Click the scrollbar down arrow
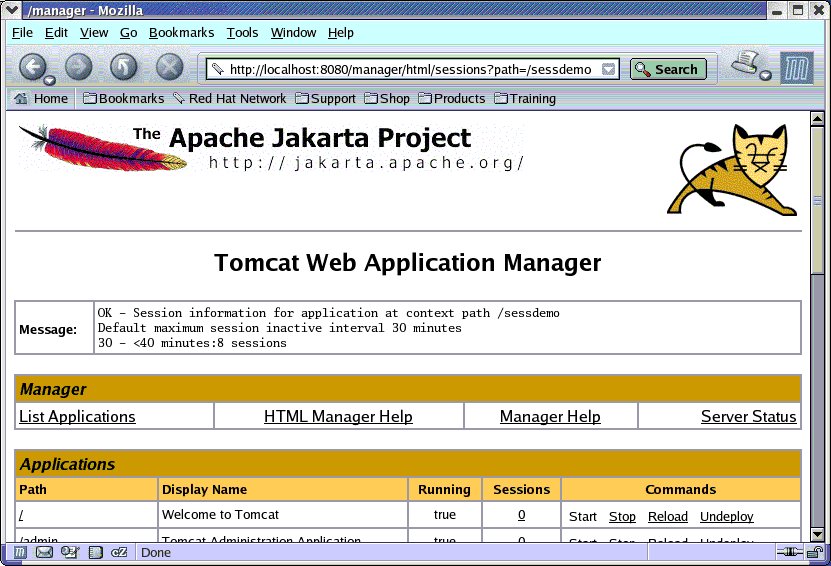This screenshot has width=831, height=566. (817, 535)
